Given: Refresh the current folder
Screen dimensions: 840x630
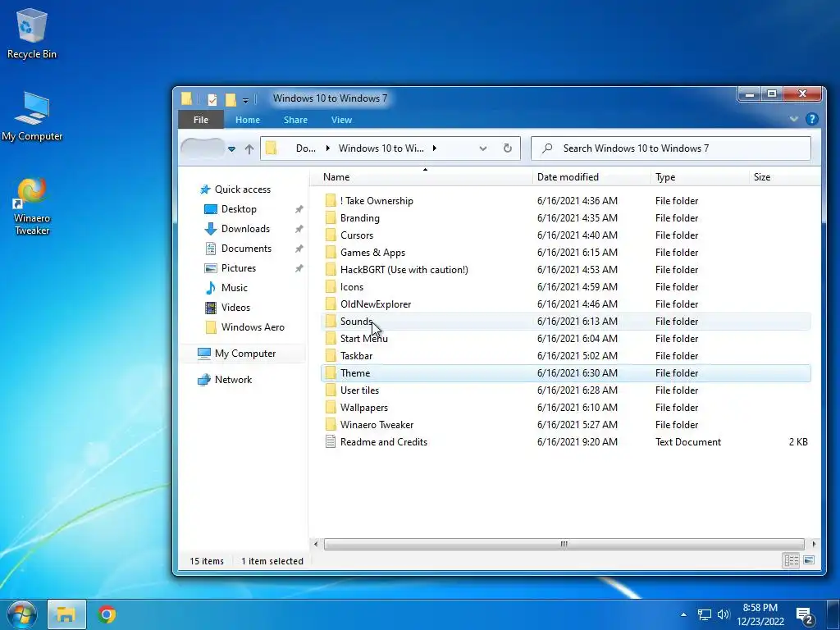Looking at the screenshot, I should tap(507, 148).
